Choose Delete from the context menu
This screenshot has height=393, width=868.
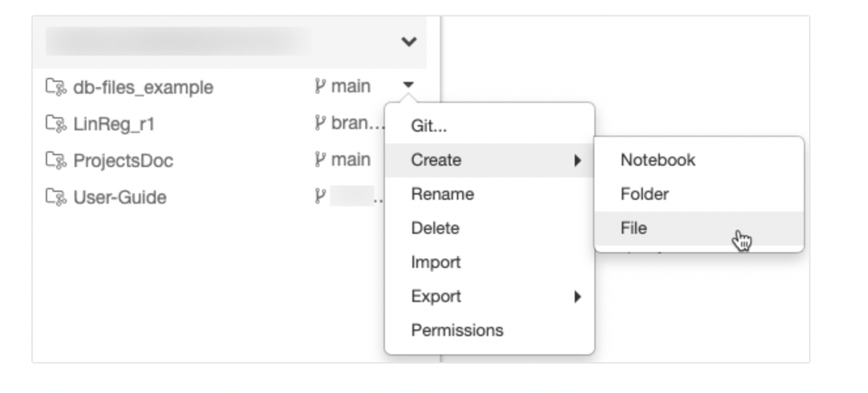click(435, 228)
